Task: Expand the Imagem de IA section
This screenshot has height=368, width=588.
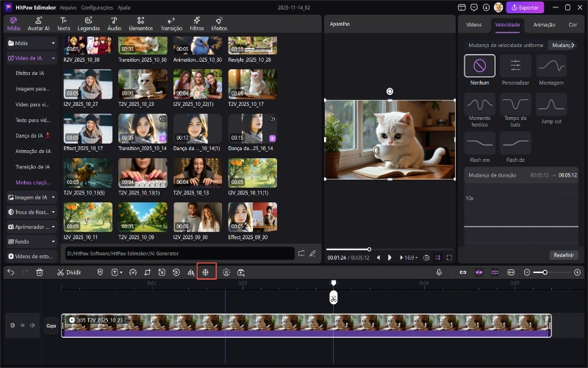Action: pos(54,197)
